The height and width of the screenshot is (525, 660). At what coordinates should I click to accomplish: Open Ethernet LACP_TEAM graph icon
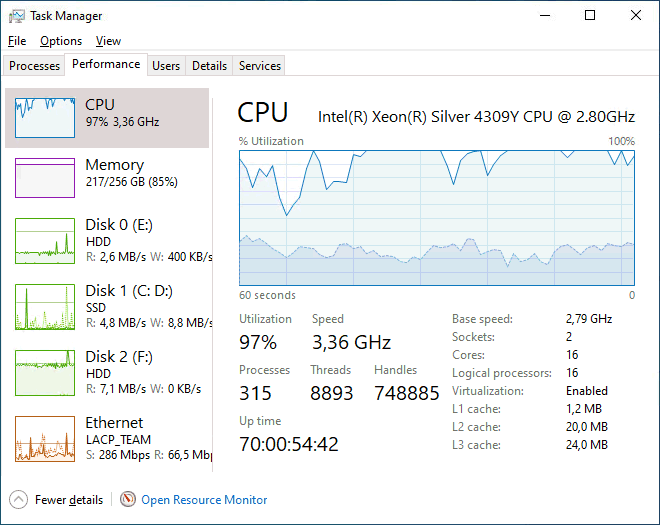coord(45,438)
